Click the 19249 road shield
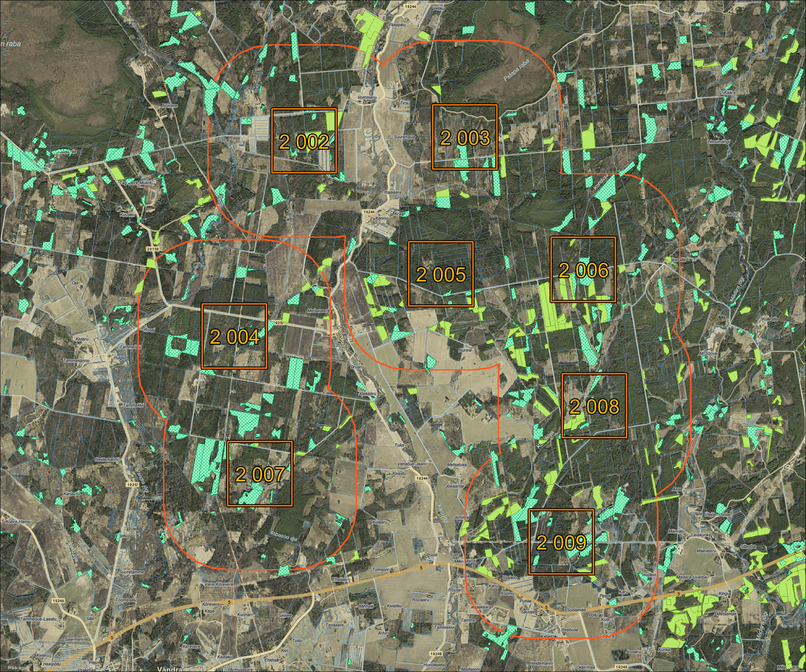Screen dimensions: 806x672 [x=622, y=666]
